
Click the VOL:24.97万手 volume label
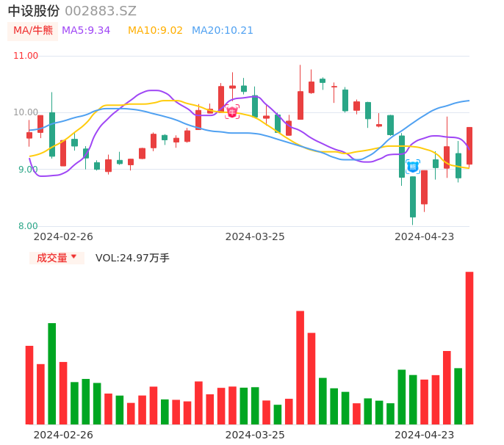[132, 258]
